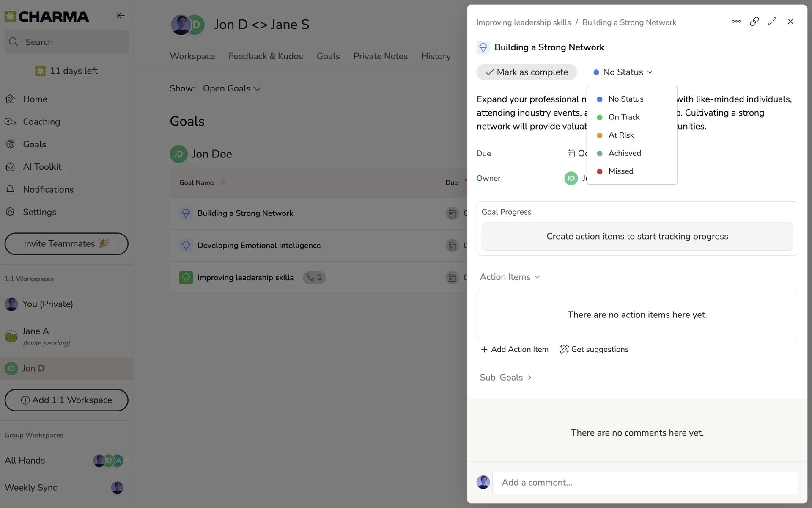Screen dimensions: 812x508
Task: Pick the Achieved teal status dot
Action: (599, 153)
